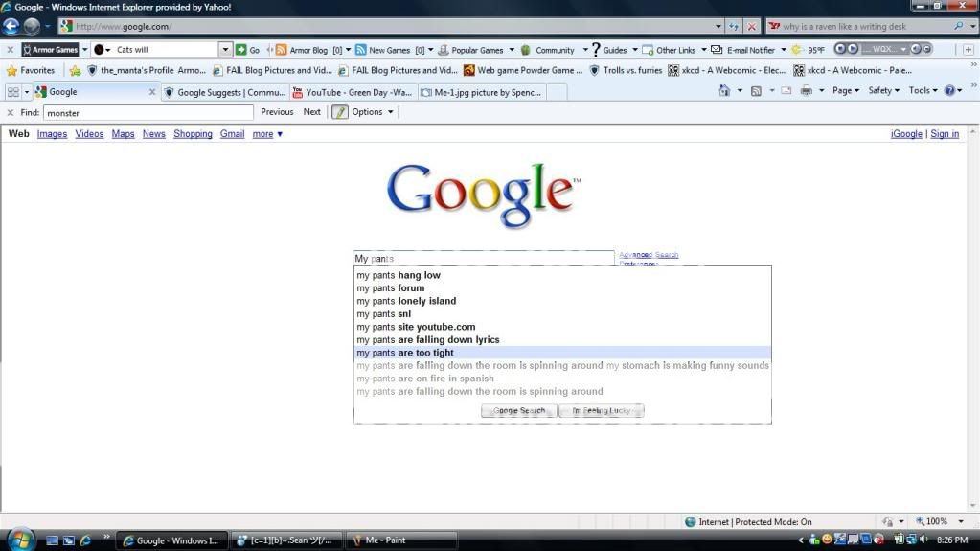Click the Yahoo search magnifier icon
The image size is (980, 551).
(958, 26)
